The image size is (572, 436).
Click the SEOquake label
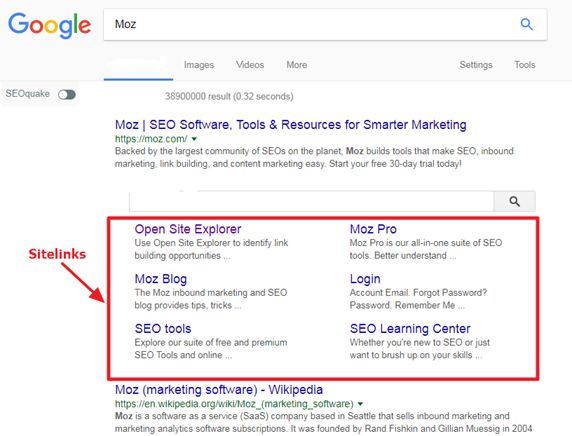click(x=28, y=94)
